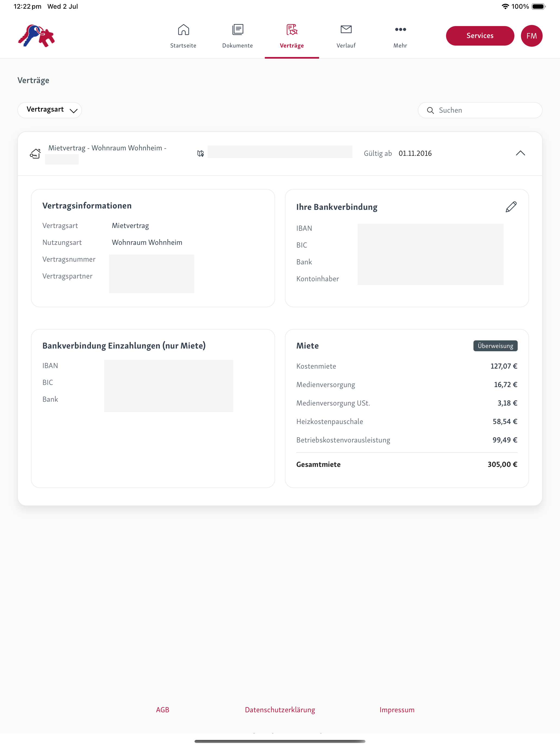Click the Vertragspartner label
The width and height of the screenshot is (560, 747).
(67, 276)
